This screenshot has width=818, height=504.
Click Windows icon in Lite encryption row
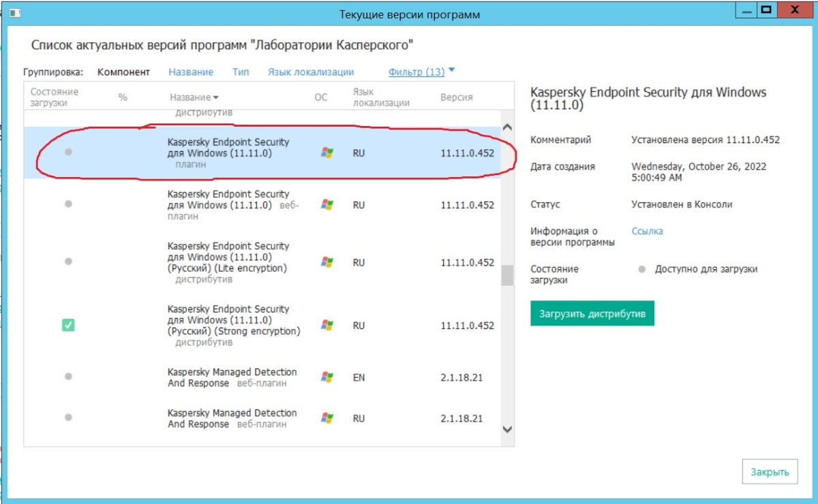pyautogui.click(x=327, y=262)
